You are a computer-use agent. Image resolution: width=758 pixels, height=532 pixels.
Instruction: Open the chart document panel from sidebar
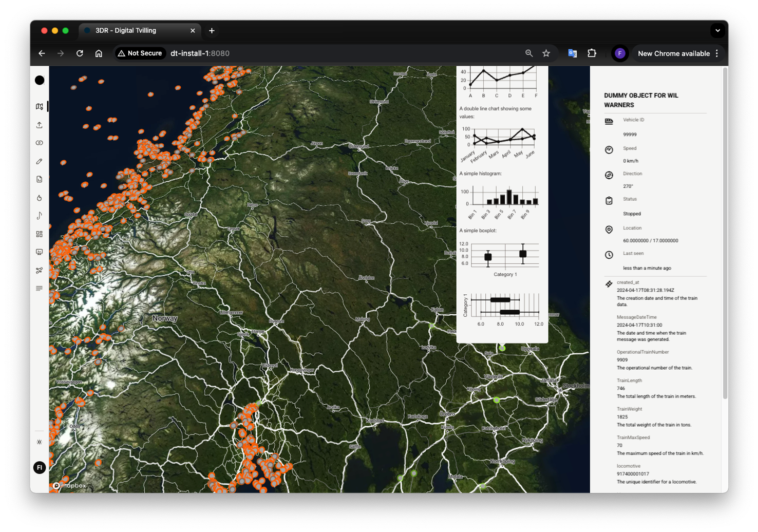(x=39, y=179)
